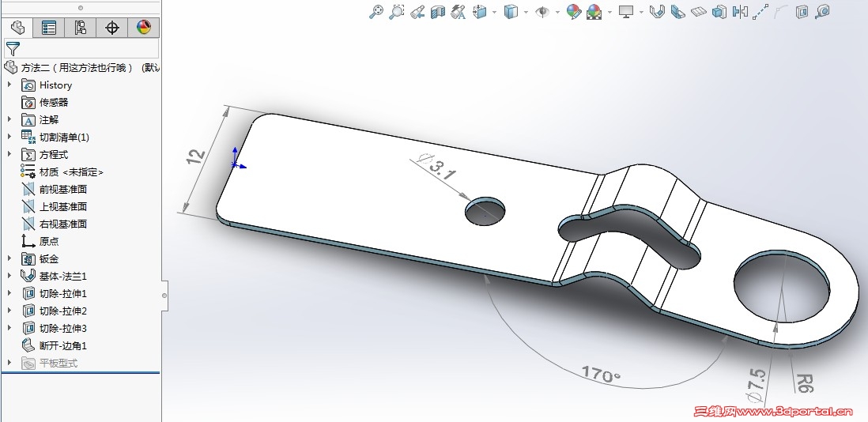Select the Zoom to Area tool

pos(396,11)
